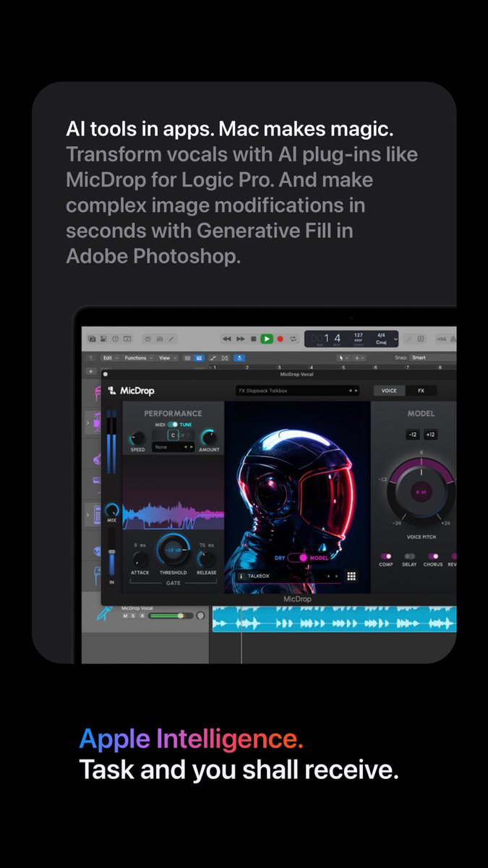Open the Smart Controls dial icon

(x=148, y=339)
